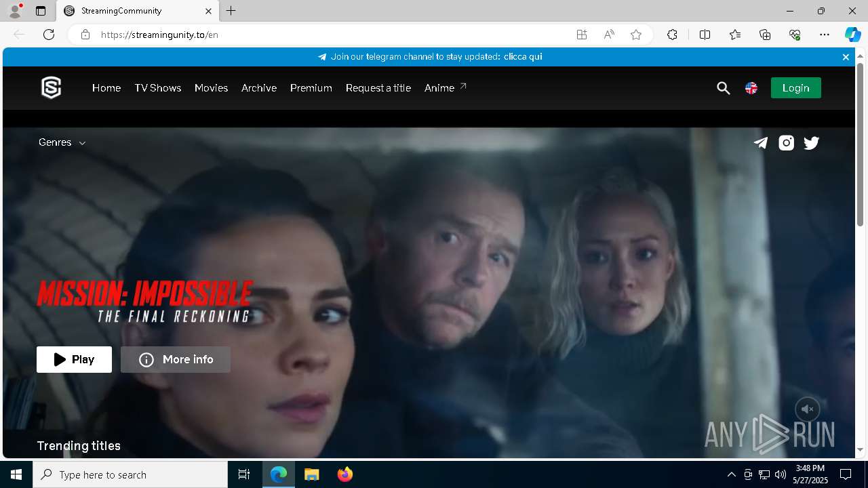The height and width of the screenshot is (488, 868).
Task: Open the notification center icon
Action: (x=846, y=474)
